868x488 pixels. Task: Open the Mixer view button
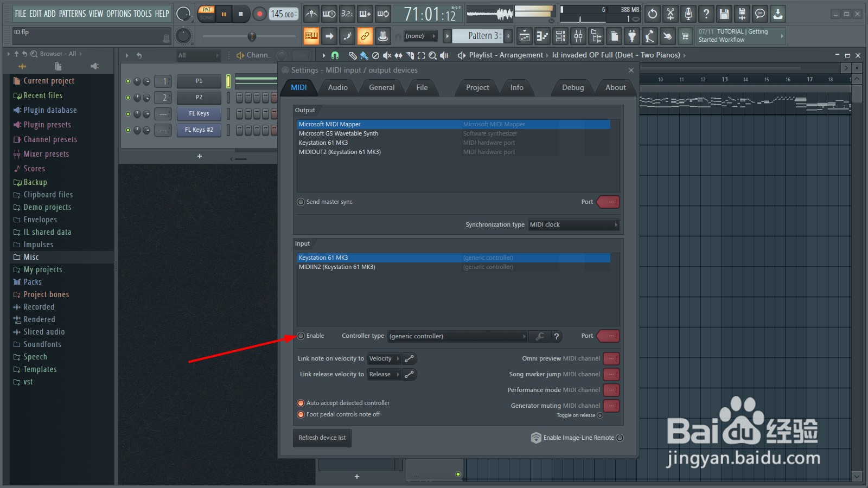[x=578, y=36]
